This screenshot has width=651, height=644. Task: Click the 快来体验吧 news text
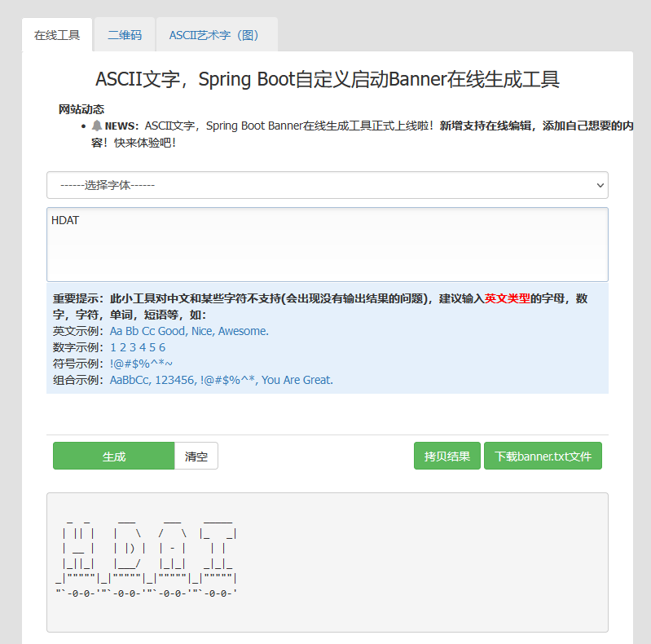coord(145,143)
